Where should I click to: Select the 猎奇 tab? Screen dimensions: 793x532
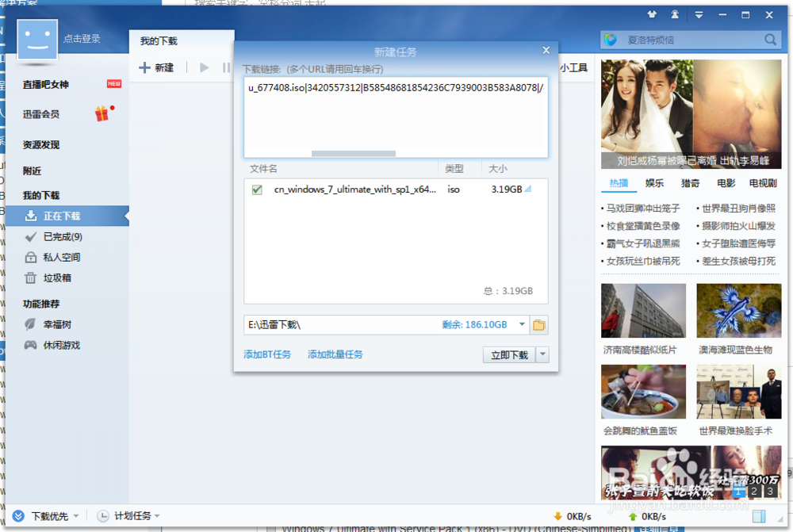pyautogui.click(x=691, y=183)
